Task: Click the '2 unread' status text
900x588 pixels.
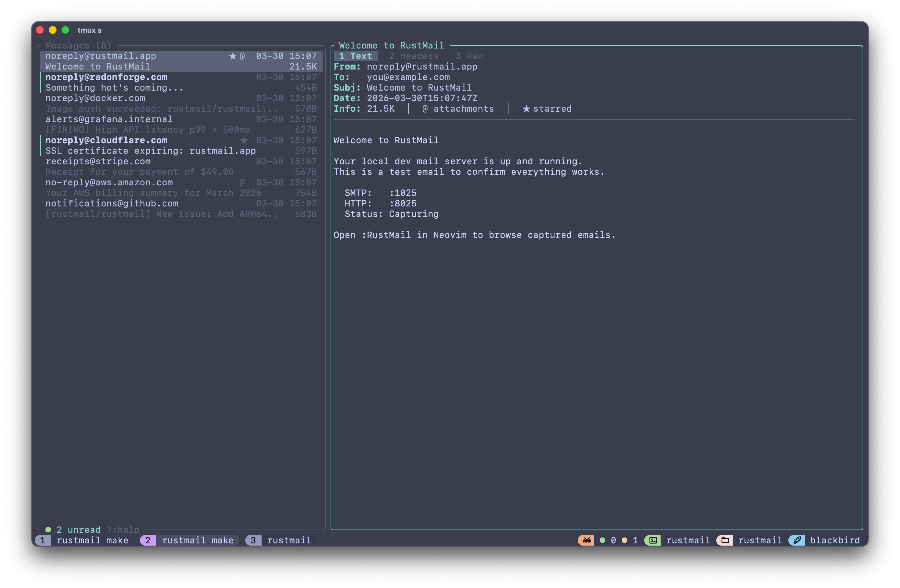Action: pos(79,529)
